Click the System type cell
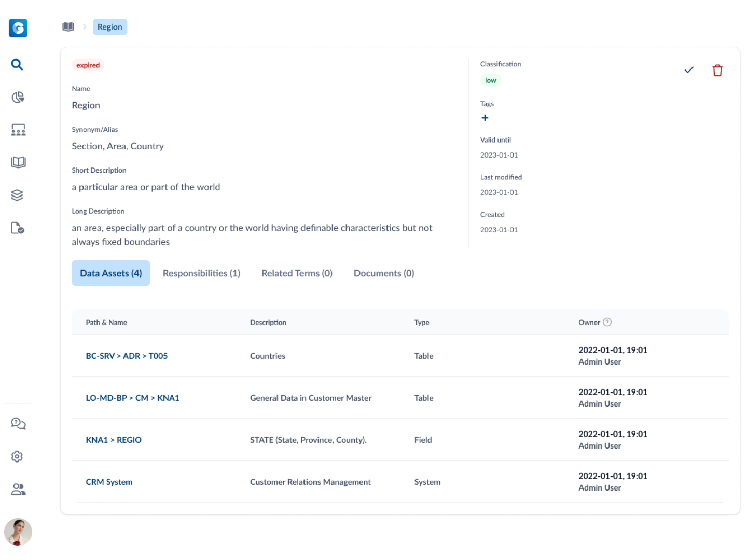 427,482
